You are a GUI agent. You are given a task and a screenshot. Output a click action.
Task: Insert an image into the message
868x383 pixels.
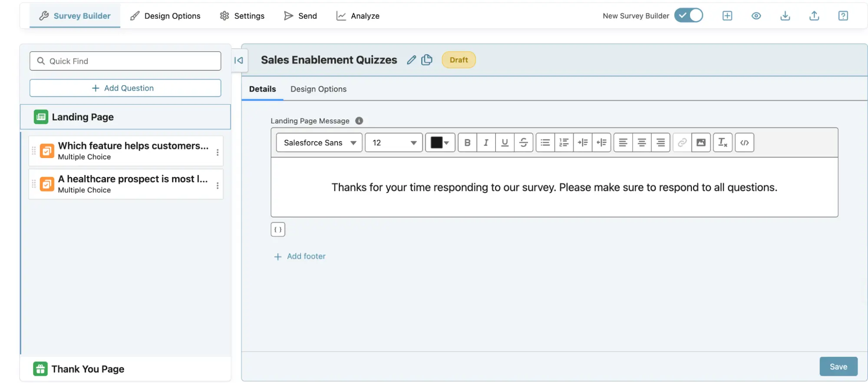point(701,142)
